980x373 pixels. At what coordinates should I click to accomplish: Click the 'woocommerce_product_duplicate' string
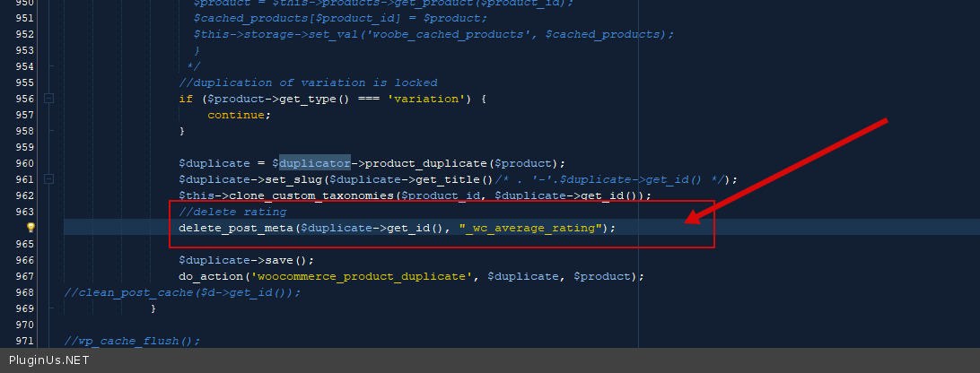coord(362,276)
